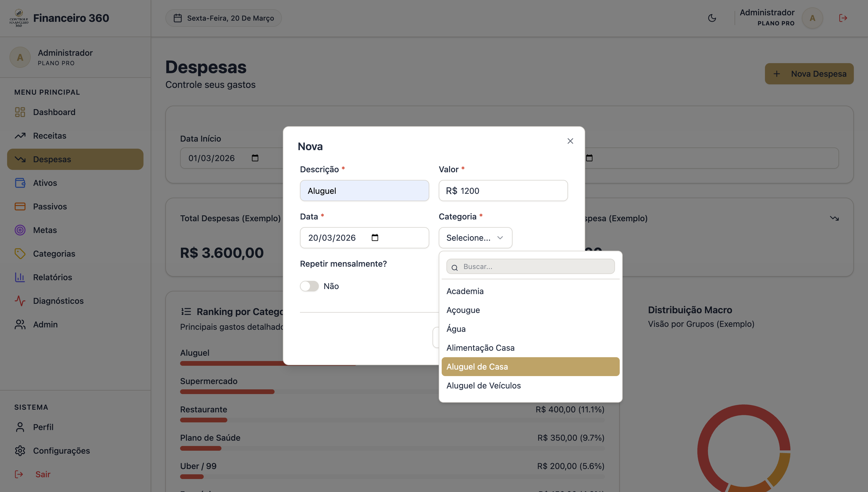Choose Alimentação Casa from the list

click(480, 348)
